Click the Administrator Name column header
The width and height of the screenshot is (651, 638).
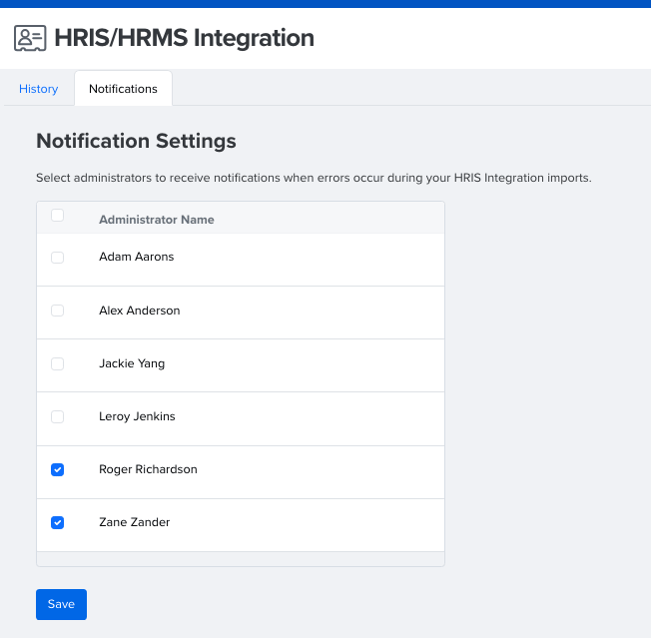[x=157, y=220]
